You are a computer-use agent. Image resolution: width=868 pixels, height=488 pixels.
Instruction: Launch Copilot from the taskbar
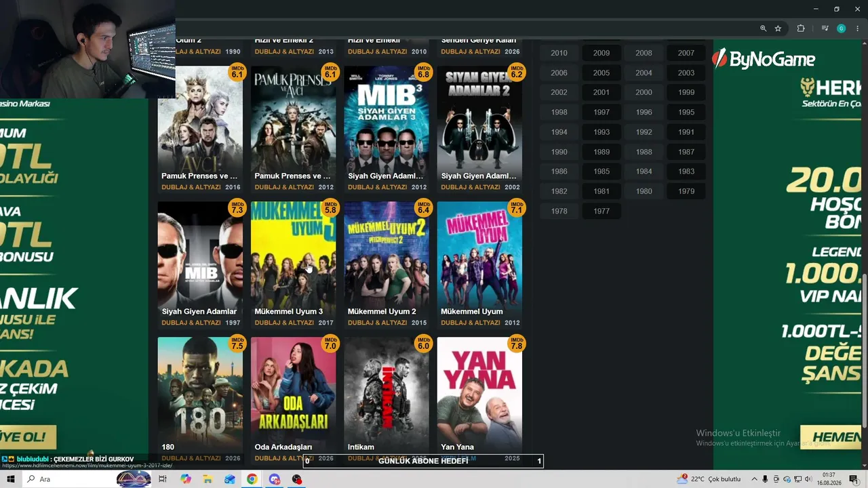[x=185, y=479]
